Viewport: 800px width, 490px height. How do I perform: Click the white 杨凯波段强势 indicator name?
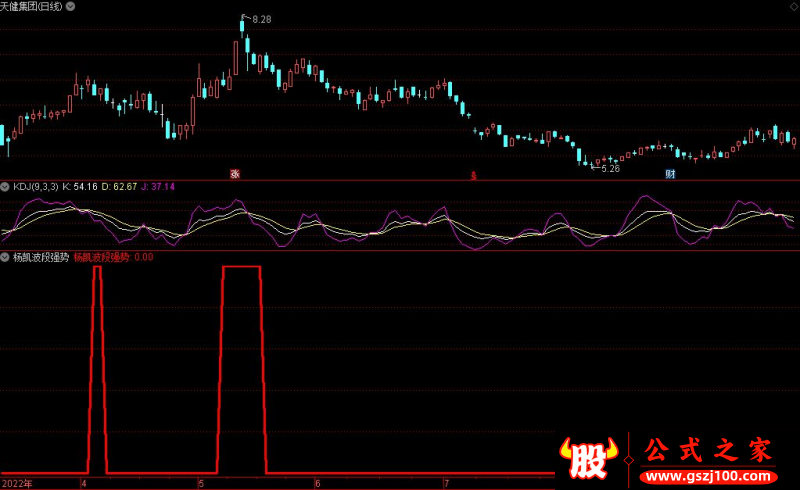click(41, 257)
